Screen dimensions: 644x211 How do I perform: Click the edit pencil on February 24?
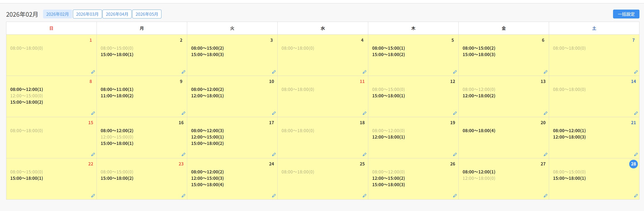[x=274, y=196]
